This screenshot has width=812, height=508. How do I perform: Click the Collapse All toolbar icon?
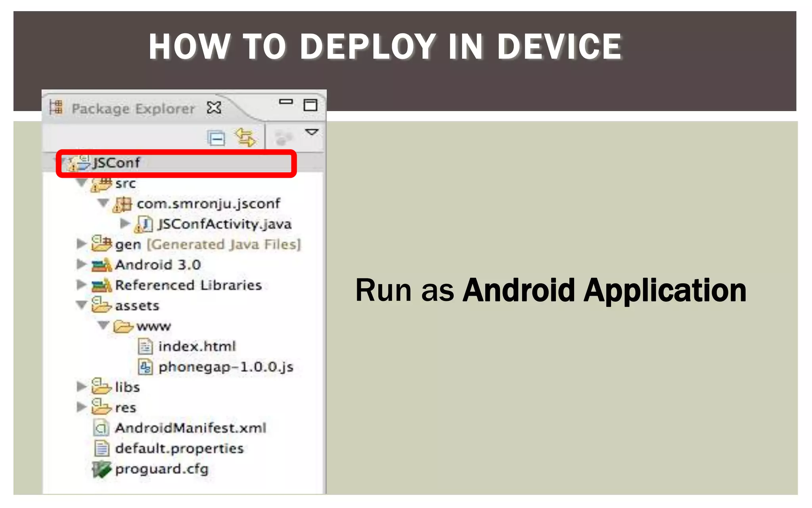coord(216,138)
